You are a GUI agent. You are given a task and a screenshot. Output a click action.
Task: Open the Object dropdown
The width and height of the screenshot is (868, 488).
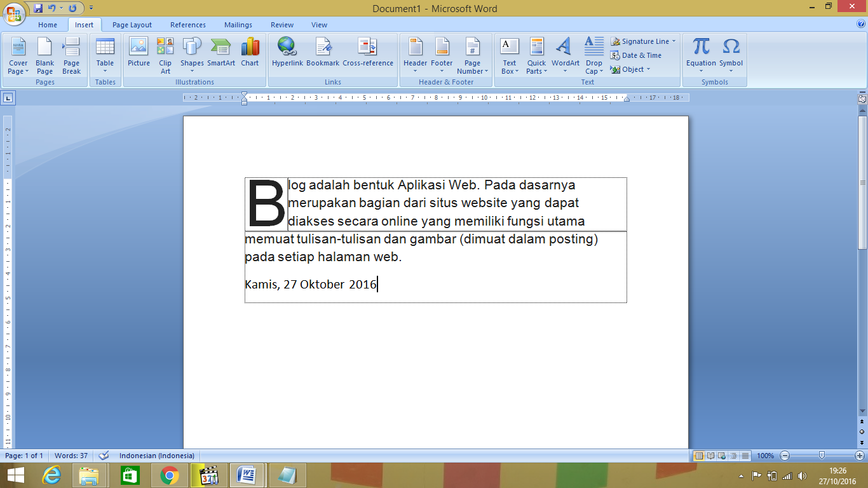click(x=630, y=69)
